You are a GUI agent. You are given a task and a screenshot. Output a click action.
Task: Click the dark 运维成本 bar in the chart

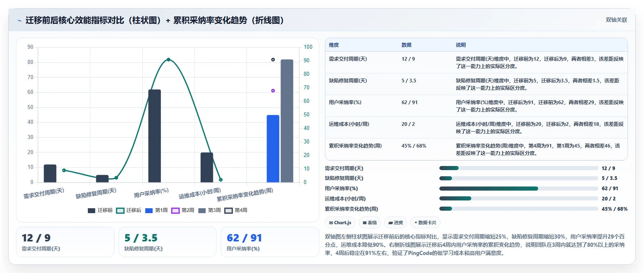[207, 168]
